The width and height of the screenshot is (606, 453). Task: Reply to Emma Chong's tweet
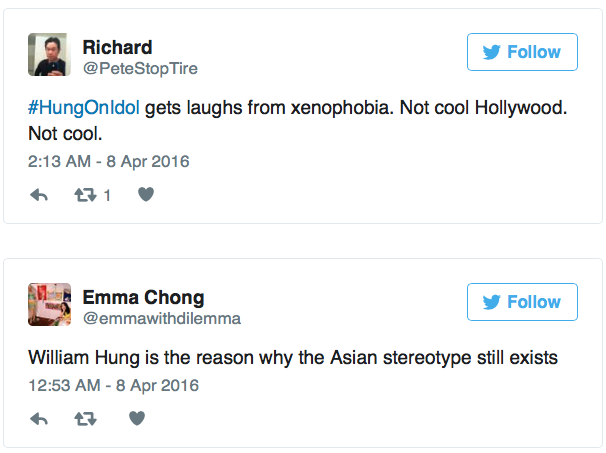[x=39, y=419]
